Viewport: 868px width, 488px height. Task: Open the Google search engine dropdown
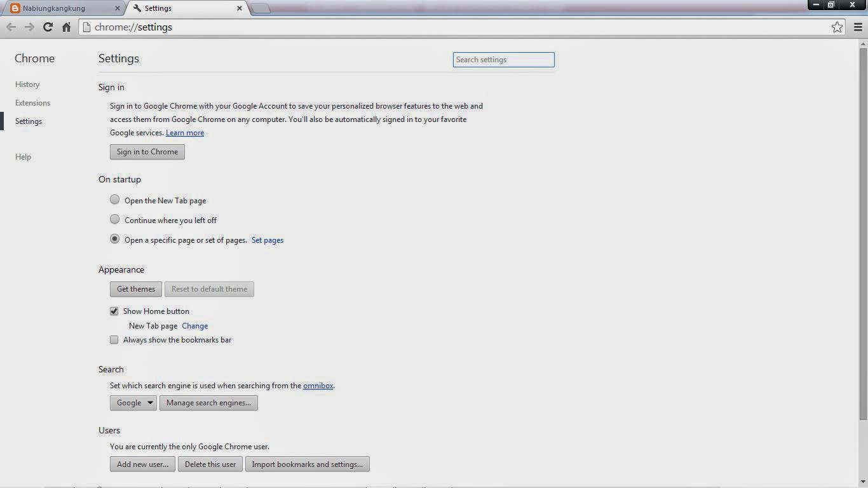click(133, 403)
